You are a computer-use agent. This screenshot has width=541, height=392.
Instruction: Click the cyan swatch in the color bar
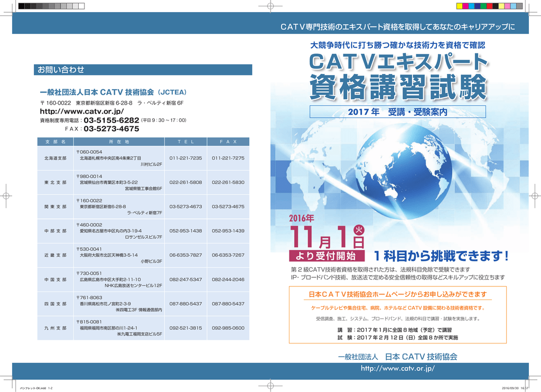472,6
